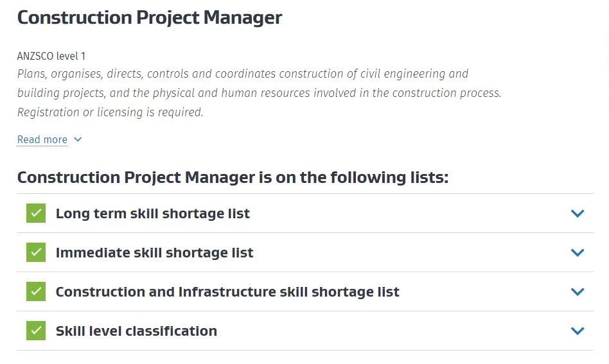Image resolution: width=609 pixels, height=364 pixels.
Task: Click the Construction Project Manager page heading
Action: click(x=150, y=18)
